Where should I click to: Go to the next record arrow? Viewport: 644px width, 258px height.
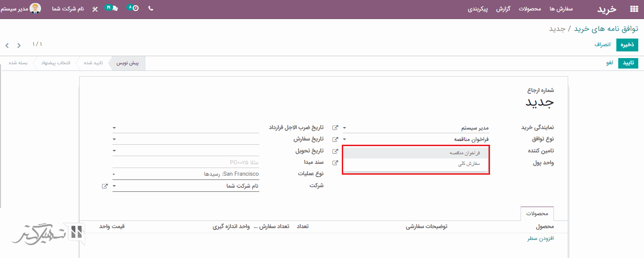click(19, 46)
